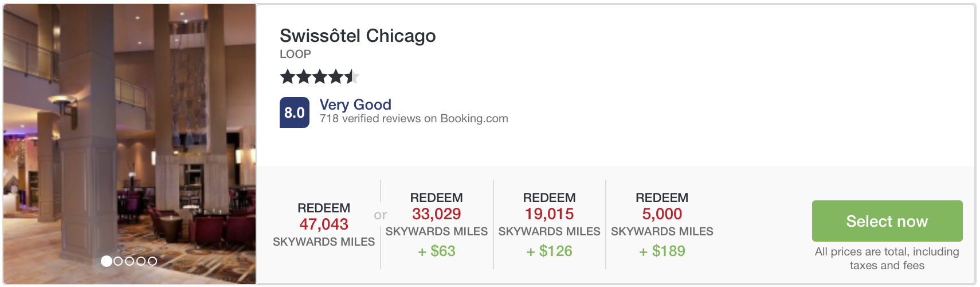Choose the 5,000 miles plus $189 option
This screenshot has width=980, height=287.
point(662,224)
